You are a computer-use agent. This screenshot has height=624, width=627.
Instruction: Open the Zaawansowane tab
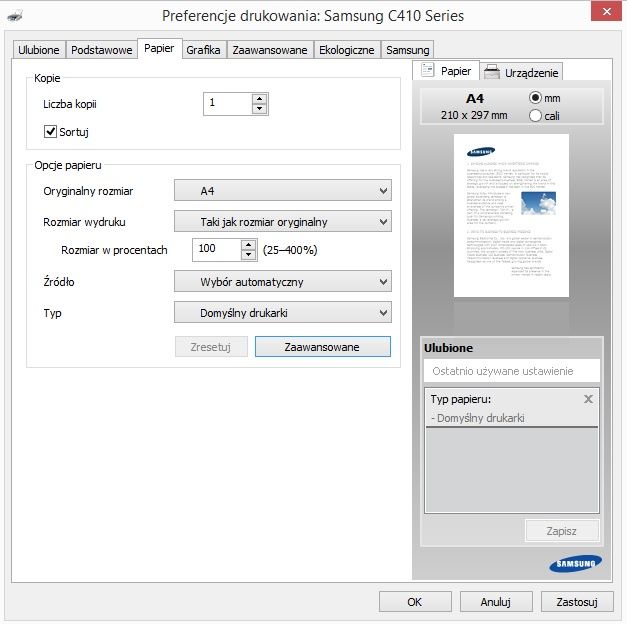(x=270, y=50)
